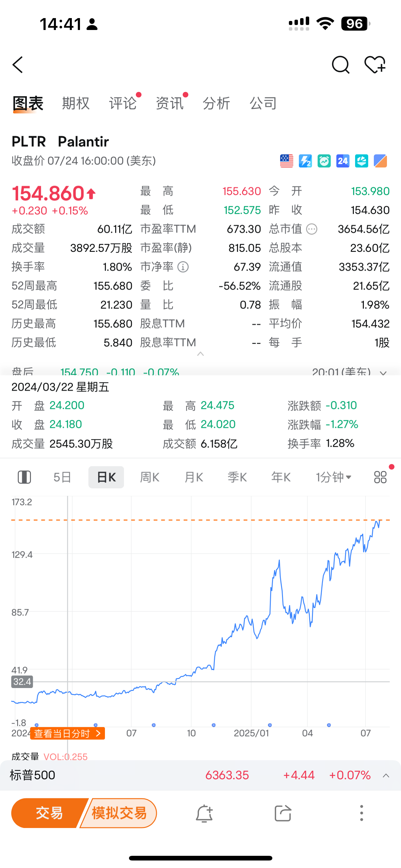Open the 分析 tab
Image resolution: width=401 pixels, height=868 pixels.
tap(216, 103)
